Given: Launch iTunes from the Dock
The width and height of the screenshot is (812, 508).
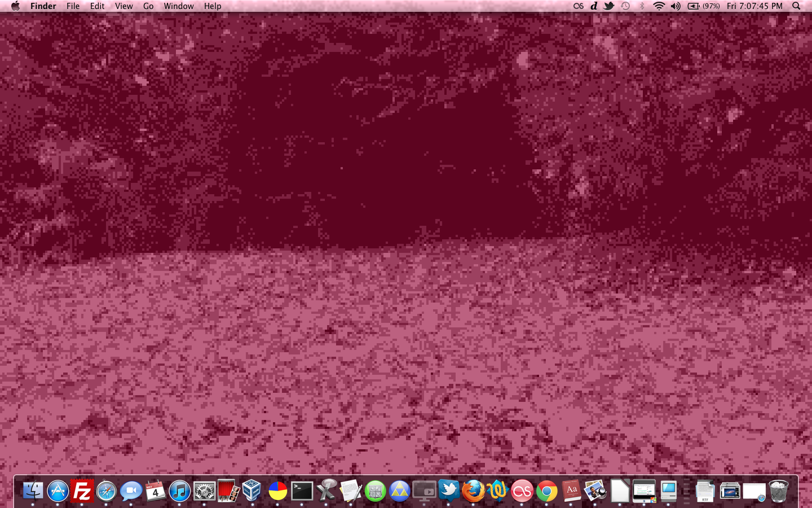Looking at the screenshot, I should pos(180,491).
